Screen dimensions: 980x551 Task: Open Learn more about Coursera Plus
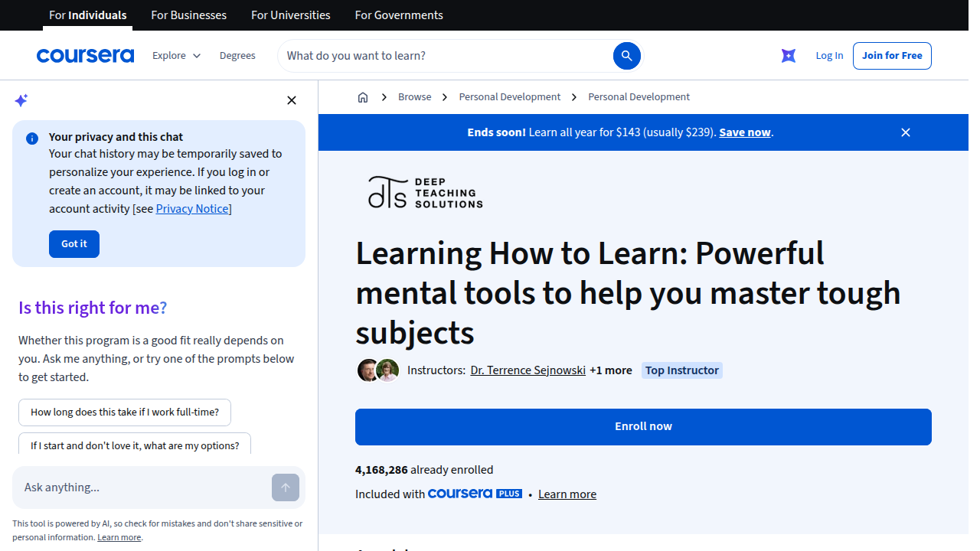coord(567,494)
